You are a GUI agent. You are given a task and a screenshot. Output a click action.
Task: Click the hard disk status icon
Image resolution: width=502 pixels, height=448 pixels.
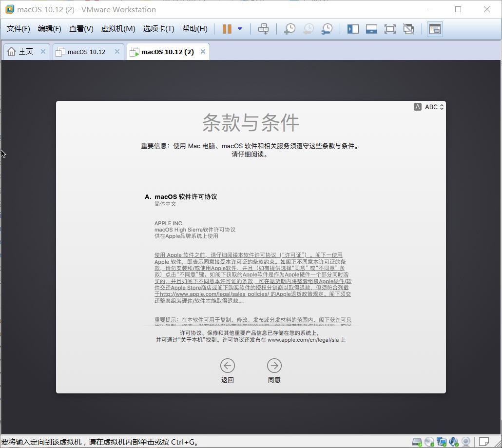(x=417, y=442)
